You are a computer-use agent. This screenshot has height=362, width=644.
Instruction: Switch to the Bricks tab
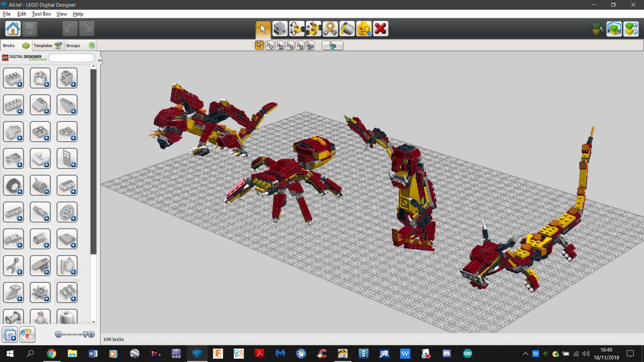16,46
